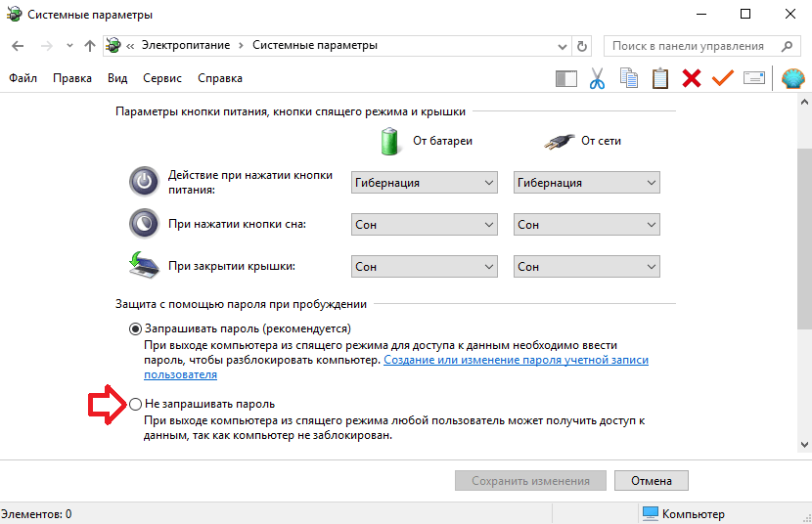Click the orange checkmark Properties icon
Screen dimensions: 812x524
[x=722, y=78]
